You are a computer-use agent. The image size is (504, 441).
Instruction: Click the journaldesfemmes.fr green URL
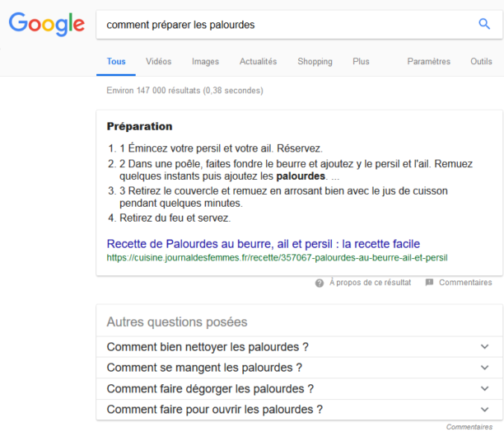pyautogui.click(x=277, y=258)
